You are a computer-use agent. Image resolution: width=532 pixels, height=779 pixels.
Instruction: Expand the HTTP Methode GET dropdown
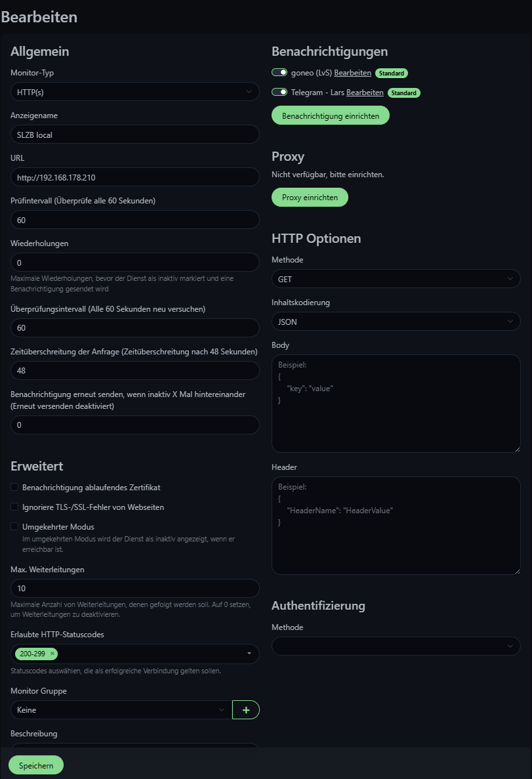click(x=396, y=279)
